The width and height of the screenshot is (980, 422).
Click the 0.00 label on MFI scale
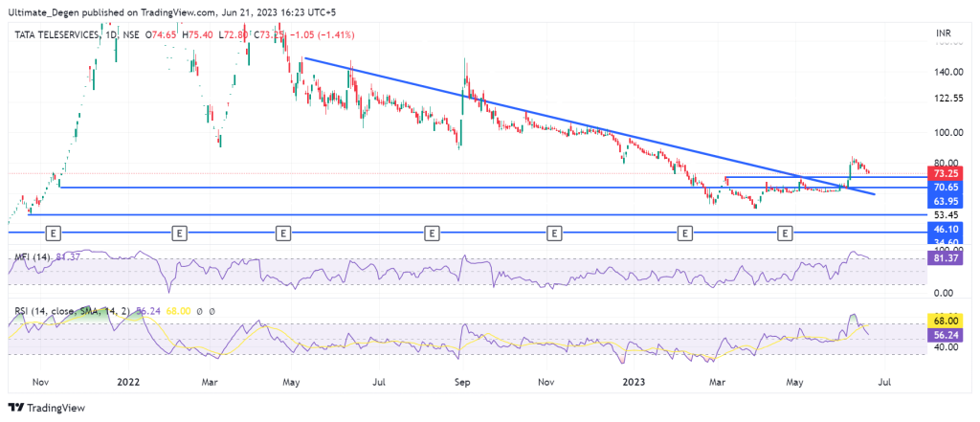(945, 293)
